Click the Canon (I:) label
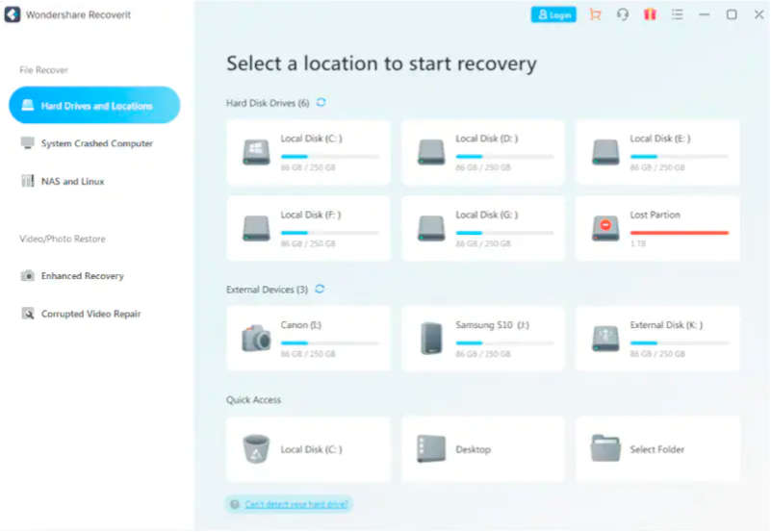Screen dimensions: 771x532 301,325
